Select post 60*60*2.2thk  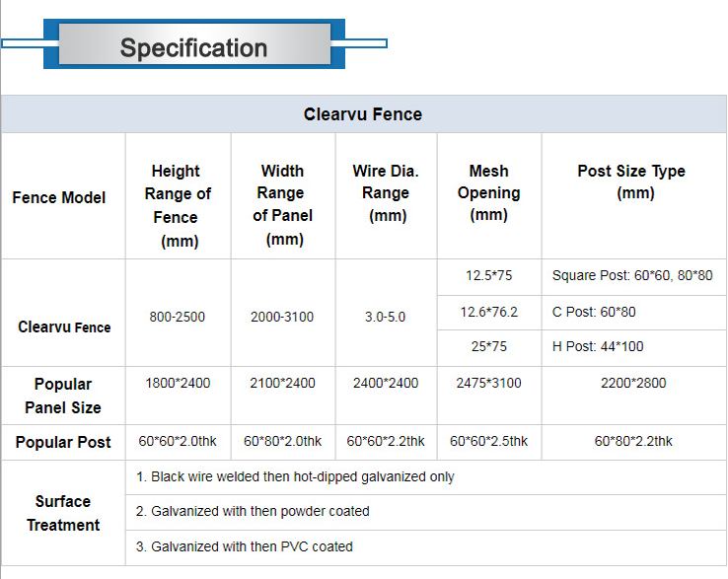[x=386, y=441]
